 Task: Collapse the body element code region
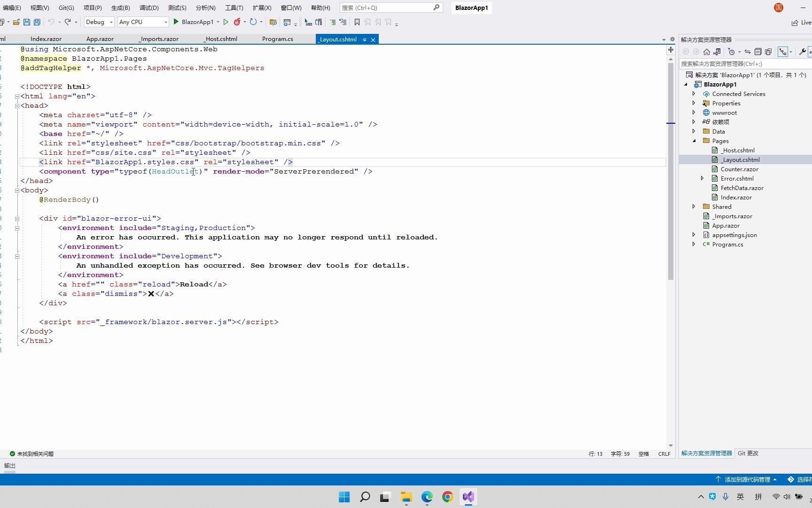point(17,190)
